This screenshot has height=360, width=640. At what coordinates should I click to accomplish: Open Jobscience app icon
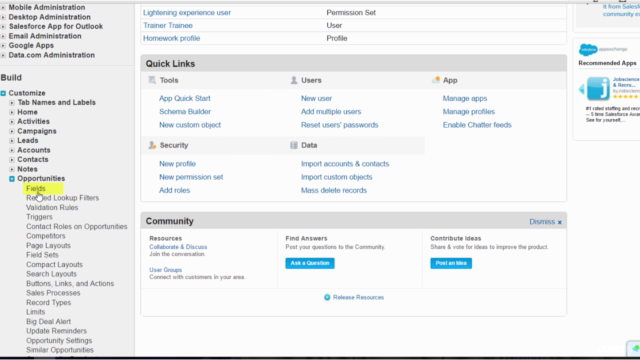[598, 88]
